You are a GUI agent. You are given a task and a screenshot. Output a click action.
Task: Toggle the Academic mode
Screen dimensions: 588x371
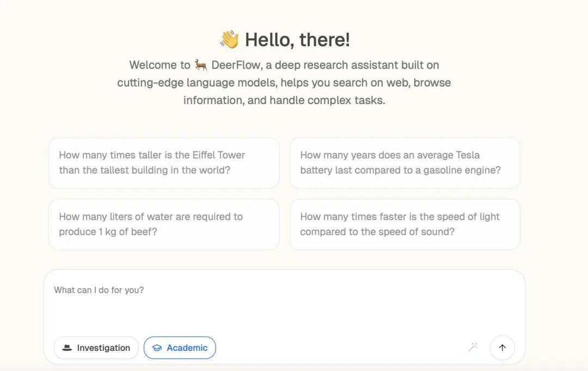(180, 348)
